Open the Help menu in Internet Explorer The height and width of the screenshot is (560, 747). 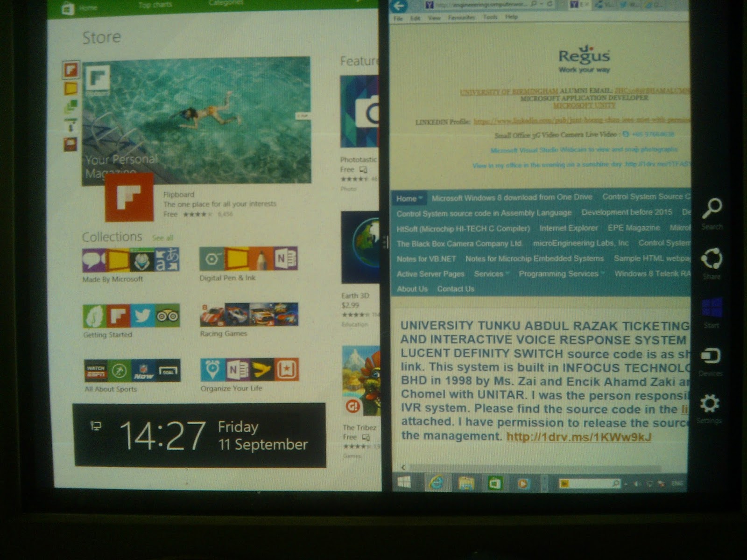point(511,17)
